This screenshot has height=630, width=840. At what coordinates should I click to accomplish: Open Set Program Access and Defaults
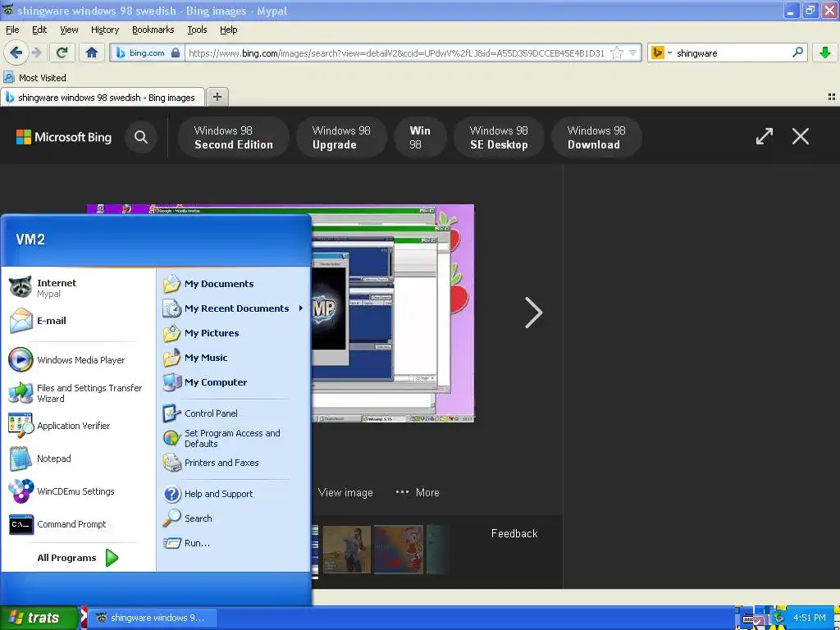234,438
